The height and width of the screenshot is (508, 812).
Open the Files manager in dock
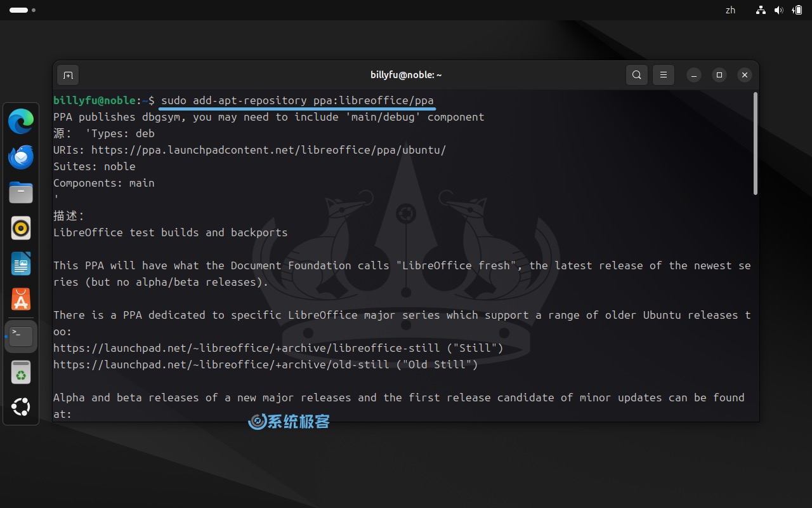21,192
